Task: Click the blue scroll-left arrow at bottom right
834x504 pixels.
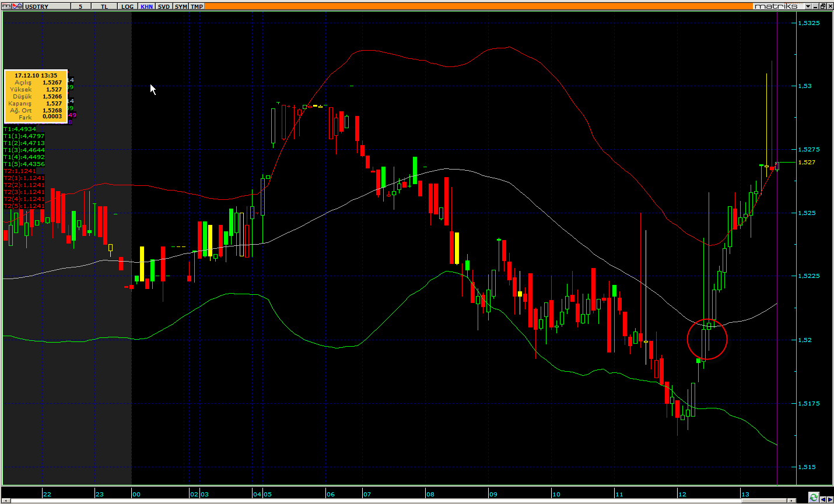Action: coord(823,499)
